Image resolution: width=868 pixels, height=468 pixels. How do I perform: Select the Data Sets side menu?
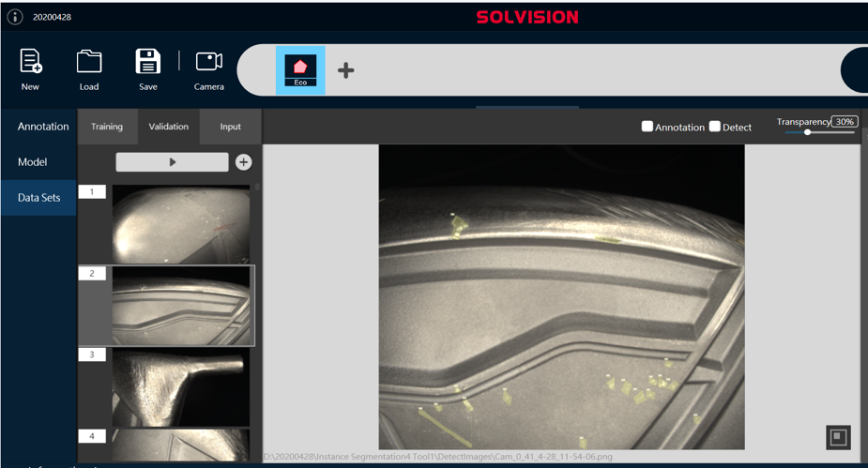pos(39,198)
